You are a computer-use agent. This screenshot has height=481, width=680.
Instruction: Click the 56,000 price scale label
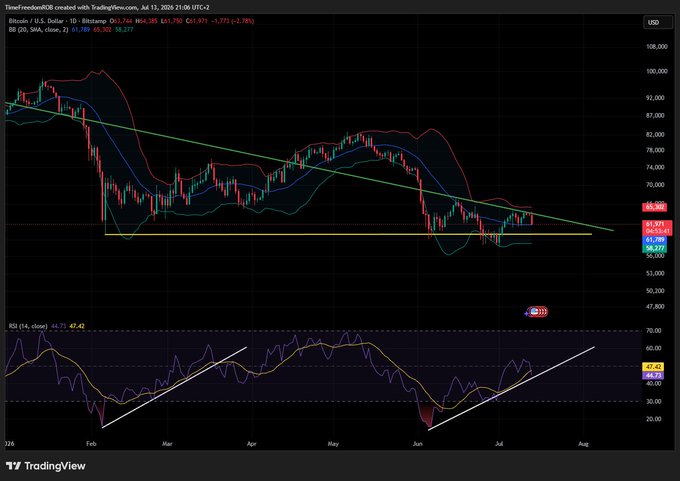[657, 256]
